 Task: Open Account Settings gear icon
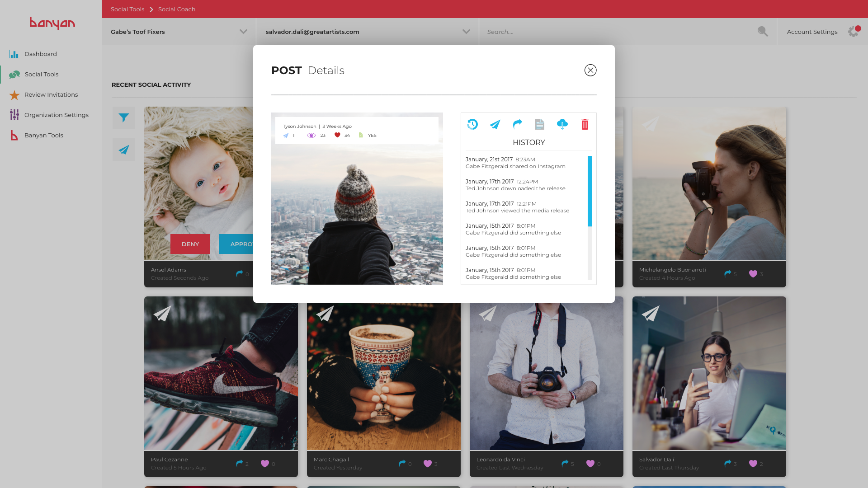[x=853, y=32]
